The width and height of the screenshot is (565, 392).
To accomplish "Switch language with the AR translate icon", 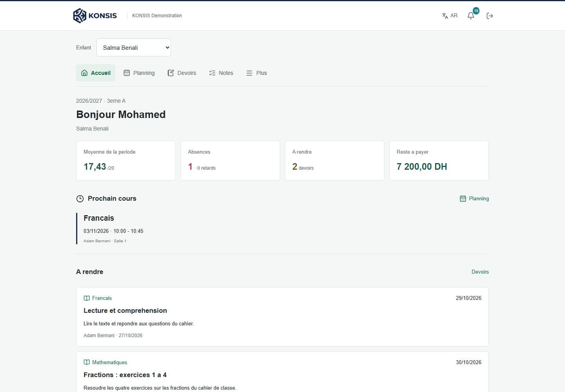I will coord(450,16).
